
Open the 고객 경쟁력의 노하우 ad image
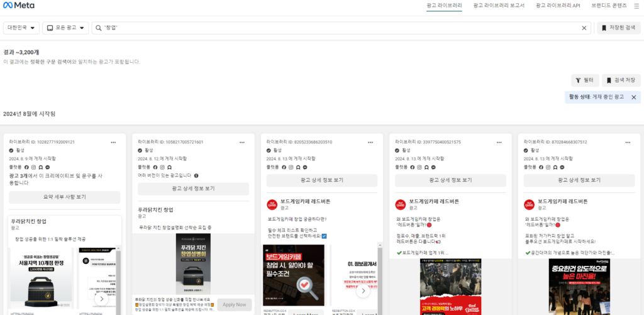(450, 287)
